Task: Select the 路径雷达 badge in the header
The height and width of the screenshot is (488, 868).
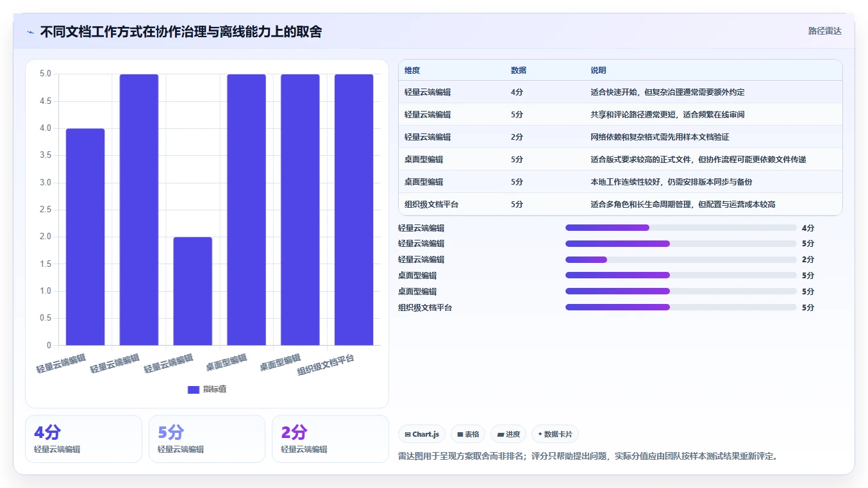Action: [x=825, y=31]
